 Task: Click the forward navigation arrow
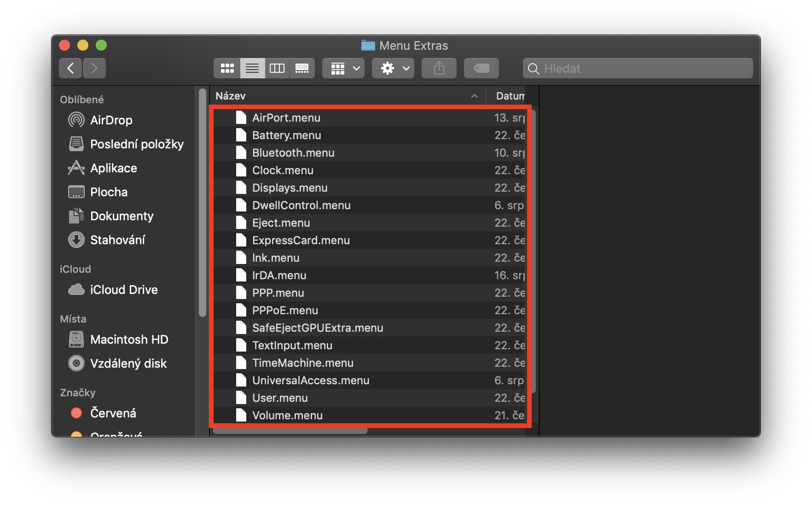coord(94,68)
